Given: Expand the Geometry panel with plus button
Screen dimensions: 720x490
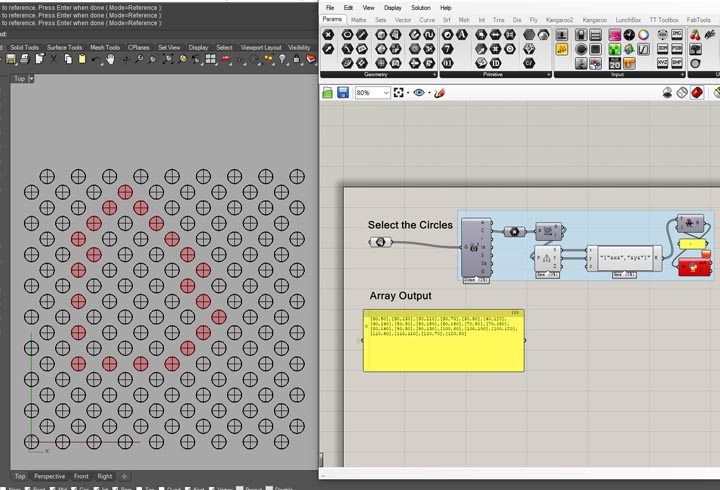Looking at the screenshot, I should pos(434,74).
